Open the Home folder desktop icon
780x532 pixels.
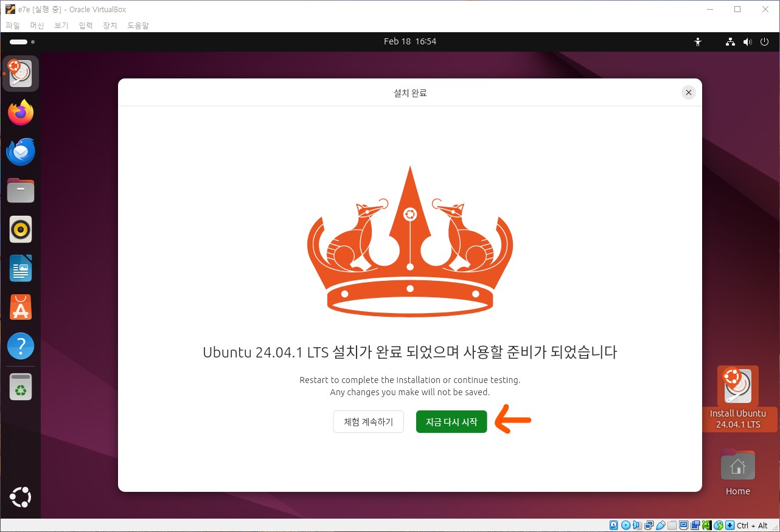(737, 472)
